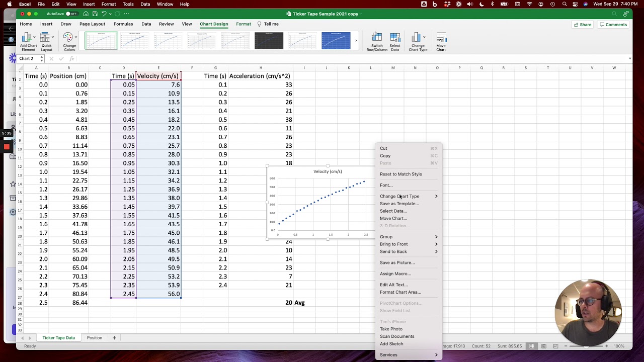Open the Insert ribbon tab
This screenshot has width=644, height=362.
[46, 24]
